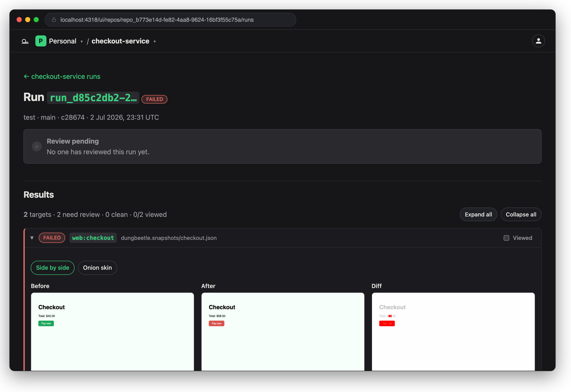Click the After column label
571x392 pixels.
[x=208, y=286]
